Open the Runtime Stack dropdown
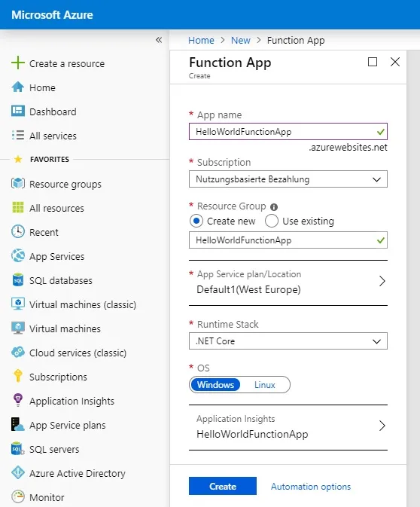This screenshot has height=507, width=420. click(x=288, y=341)
